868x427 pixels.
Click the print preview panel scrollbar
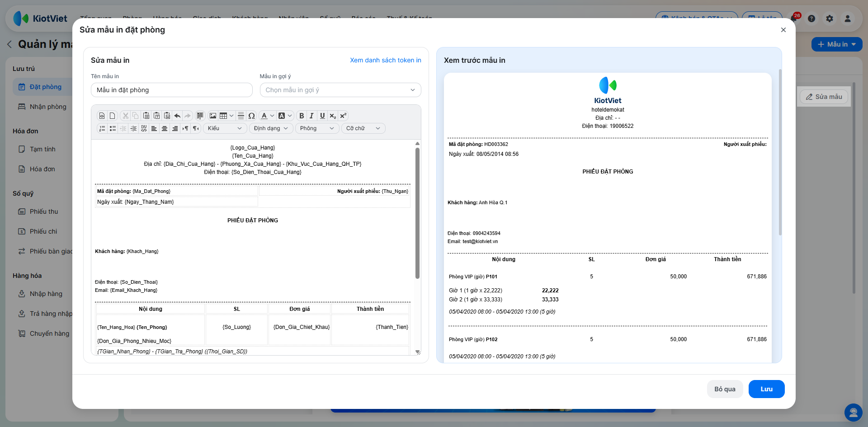(780, 152)
